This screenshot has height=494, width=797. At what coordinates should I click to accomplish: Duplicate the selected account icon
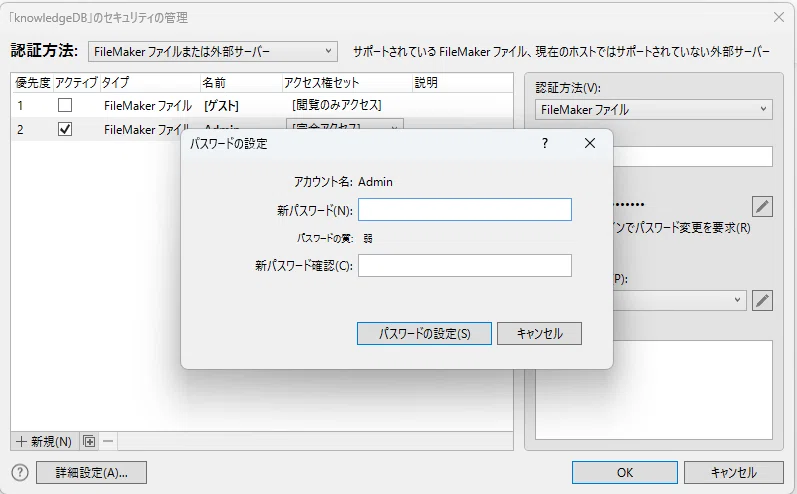(x=89, y=441)
